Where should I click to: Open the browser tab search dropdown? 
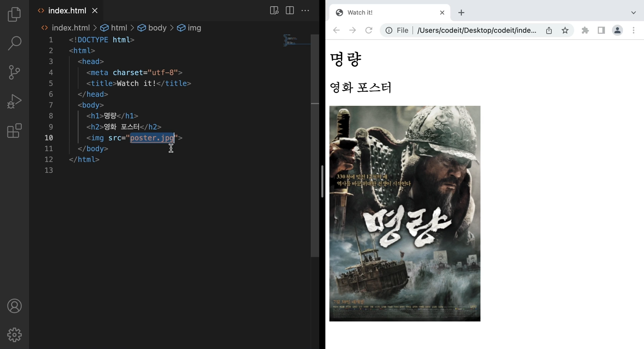tap(634, 13)
